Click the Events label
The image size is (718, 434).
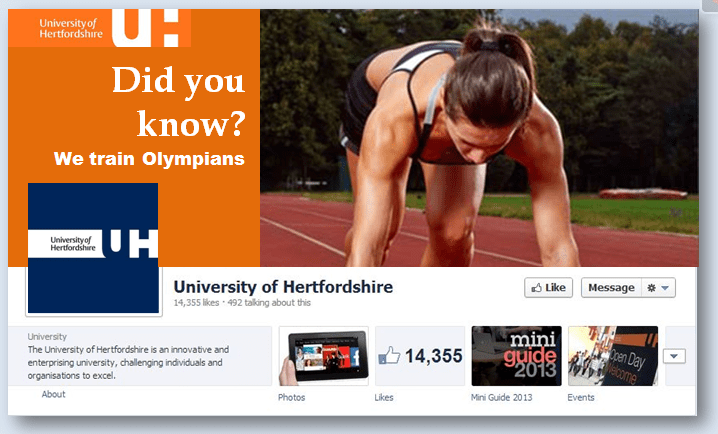[x=581, y=397]
